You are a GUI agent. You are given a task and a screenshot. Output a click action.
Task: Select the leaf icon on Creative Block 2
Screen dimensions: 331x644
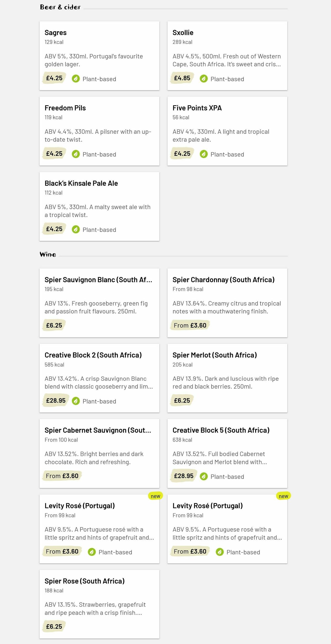tap(75, 401)
